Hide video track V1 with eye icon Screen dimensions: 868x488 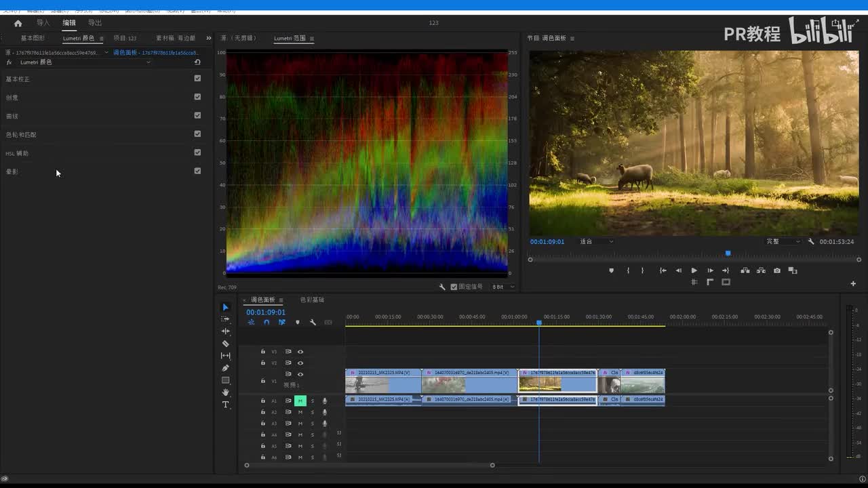[x=300, y=374]
